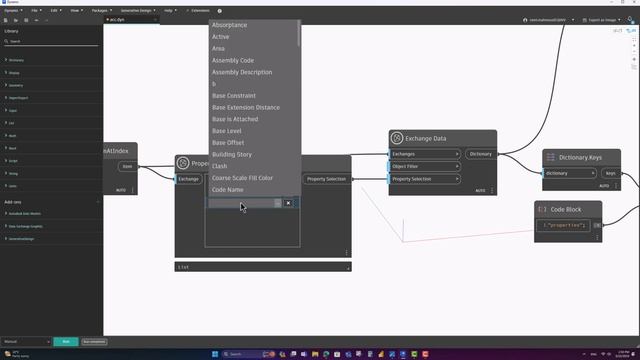Click the New file toolbar icon
This screenshot has height=360, width=640.
tap(6, 20)
